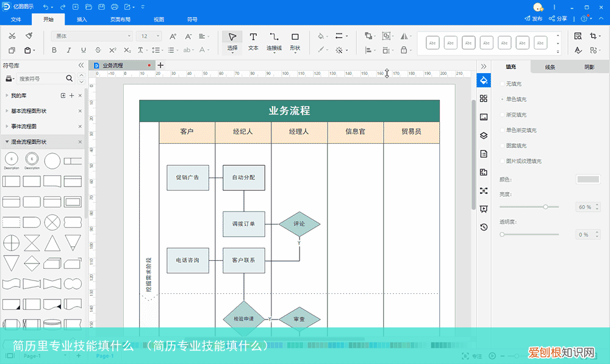610x364 pixels.
Task: Click the Undo arrow in title bar
Action: click(x=46, y=7)
